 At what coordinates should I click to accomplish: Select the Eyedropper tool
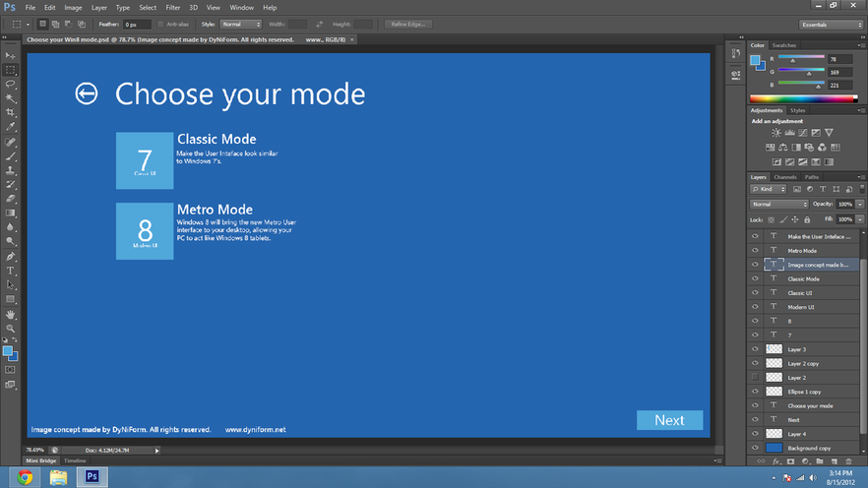[x=11, y=127]
